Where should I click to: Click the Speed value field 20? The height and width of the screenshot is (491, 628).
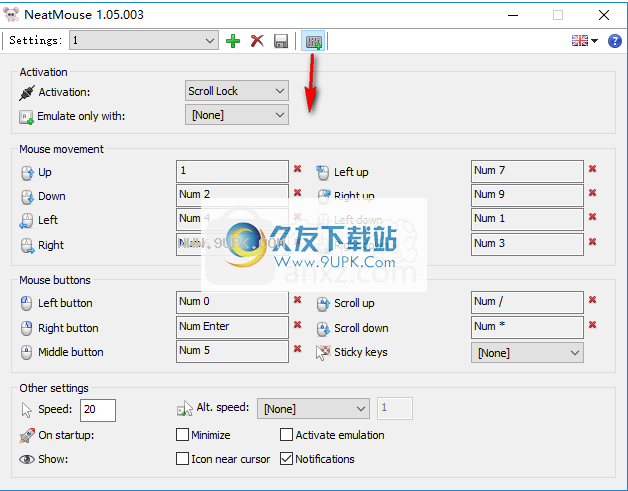pos(98,410)
